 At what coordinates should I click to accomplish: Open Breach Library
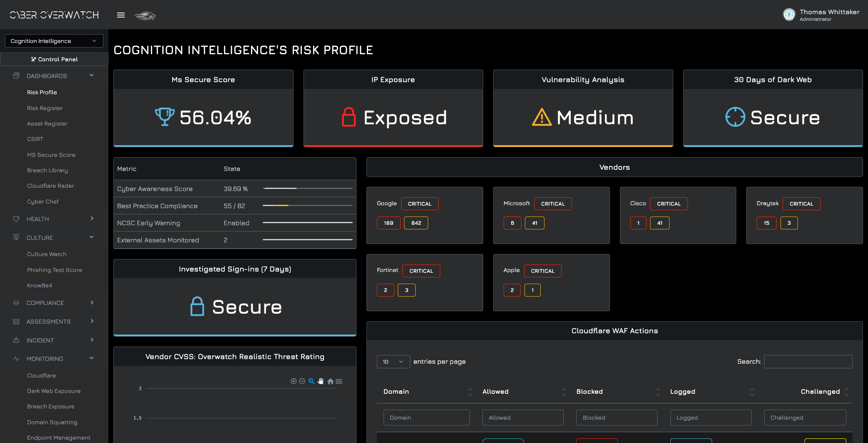pos(48,170)
